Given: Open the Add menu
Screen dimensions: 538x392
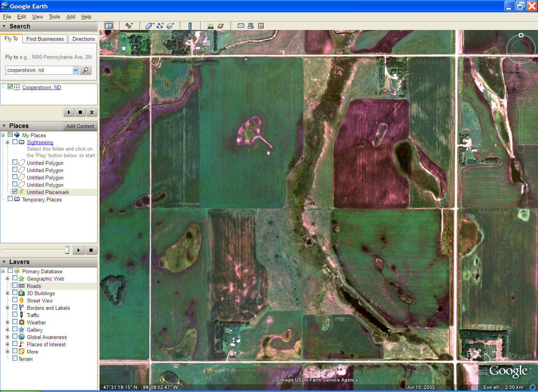Looking at the screenshot, I should tap(71, 17).
